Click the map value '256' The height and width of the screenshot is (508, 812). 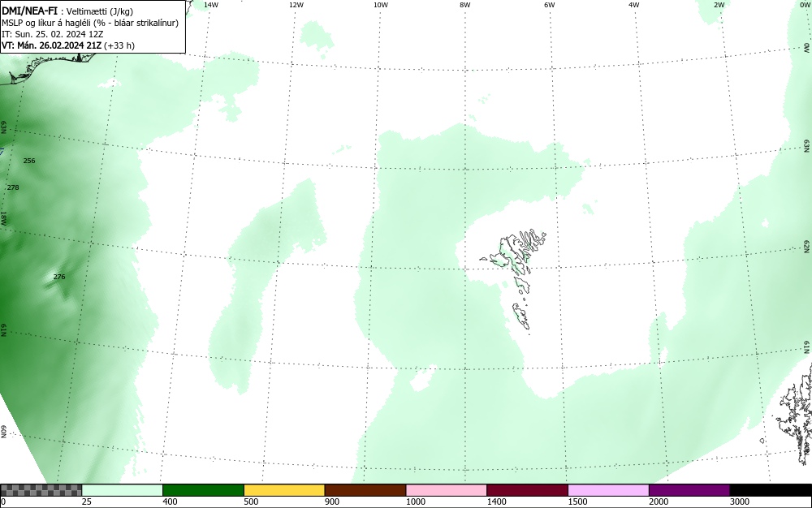click(29, 161)
